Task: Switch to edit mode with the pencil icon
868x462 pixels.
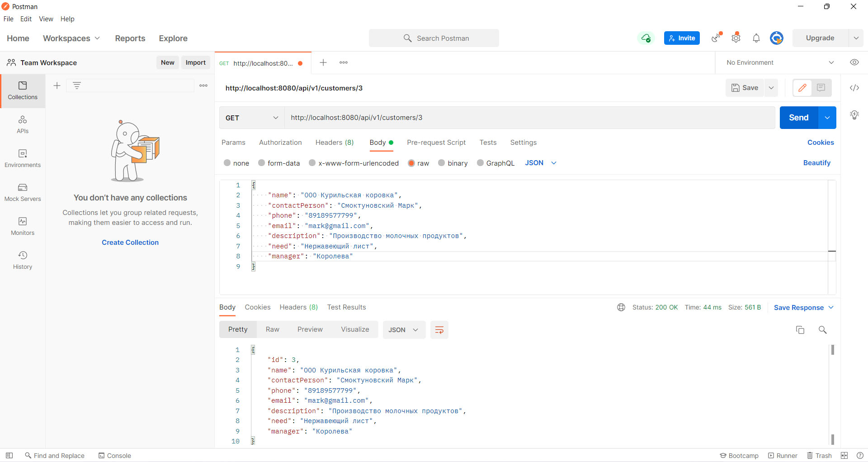Action: coord(802,88)
